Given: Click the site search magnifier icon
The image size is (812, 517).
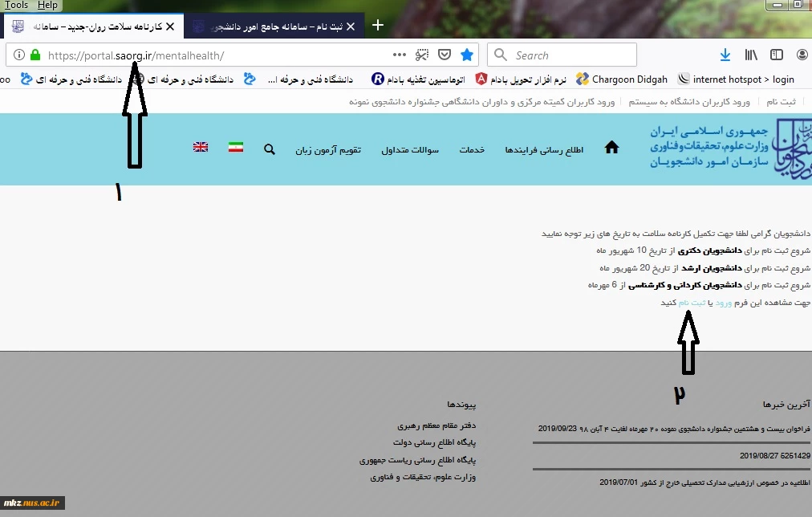Looking at the screenshot, I should click(270, 149).
